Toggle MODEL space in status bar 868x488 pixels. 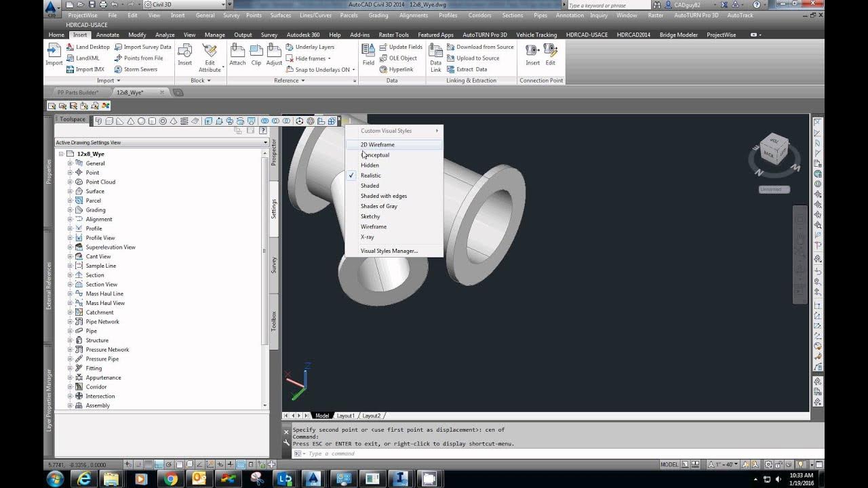point(669,464)
